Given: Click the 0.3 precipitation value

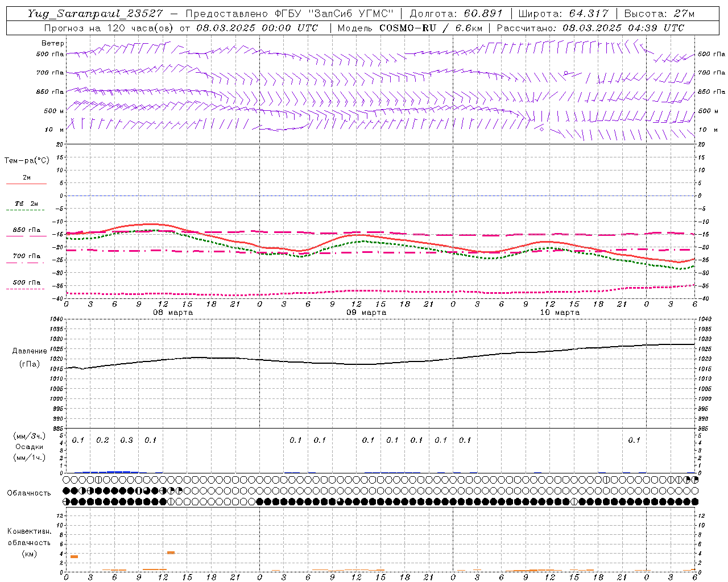Looking at the screenshot, I should pyautogui.click(x=126, y=440).
